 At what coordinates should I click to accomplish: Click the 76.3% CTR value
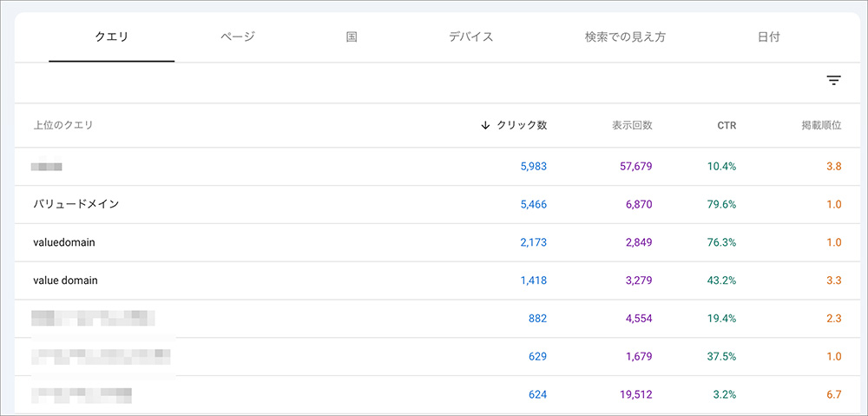point(722,242)
